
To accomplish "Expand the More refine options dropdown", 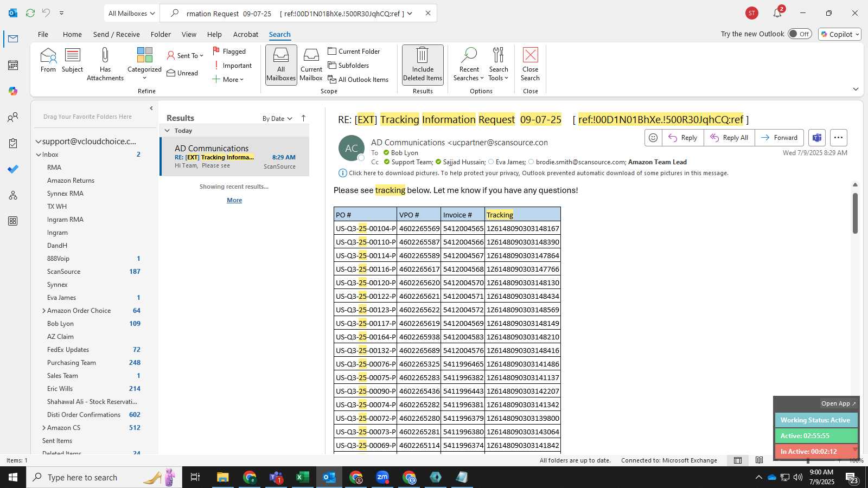I will (228, 79).
